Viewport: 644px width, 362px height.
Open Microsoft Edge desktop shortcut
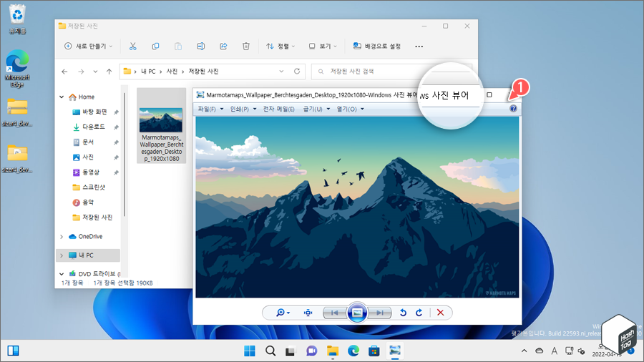pyautogui.click(x=17, y=69)
